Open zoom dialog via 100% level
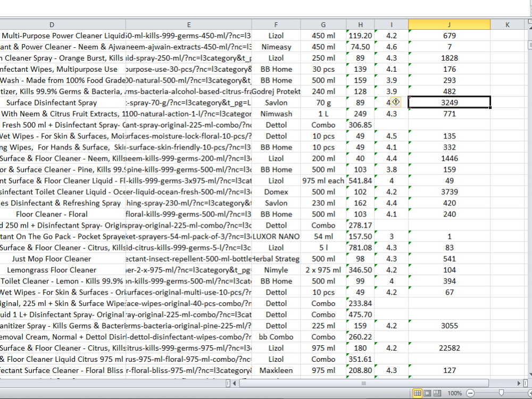 [x=454, y=393]
